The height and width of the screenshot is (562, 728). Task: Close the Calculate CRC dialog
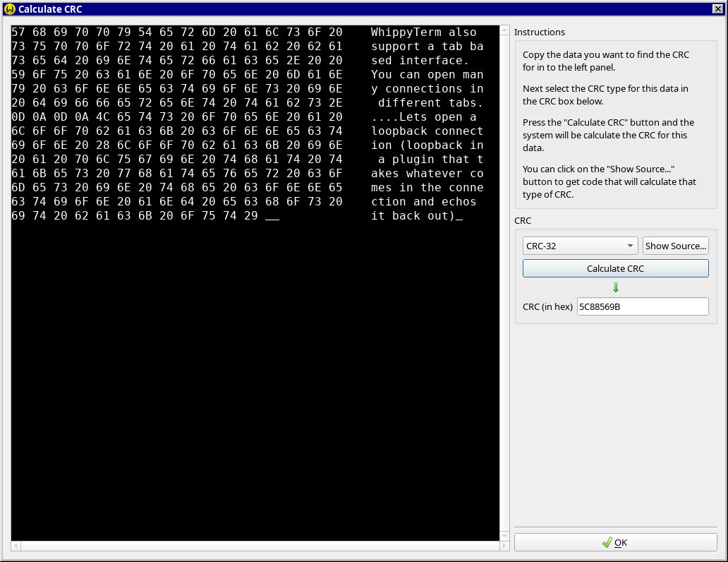click(x=718, y=9)
